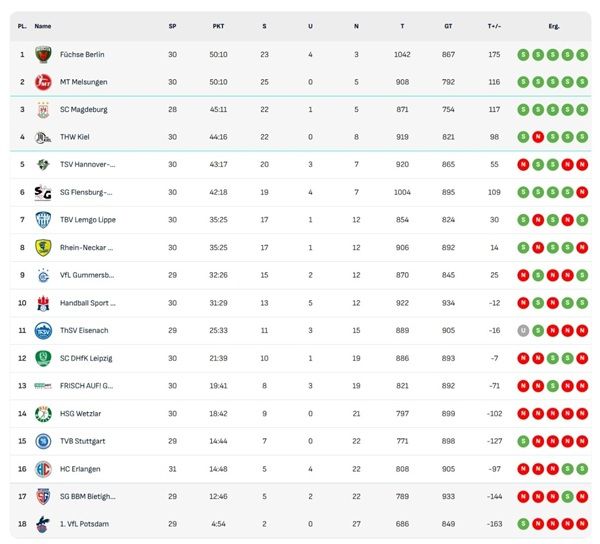This screenshot has height=544, width=600.
Task: Select the ThSV Eisenach team logo
Action: pos(43,330)
